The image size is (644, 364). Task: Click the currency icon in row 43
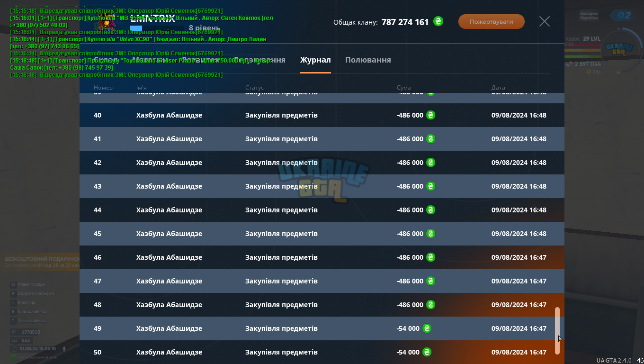point(430,186)
